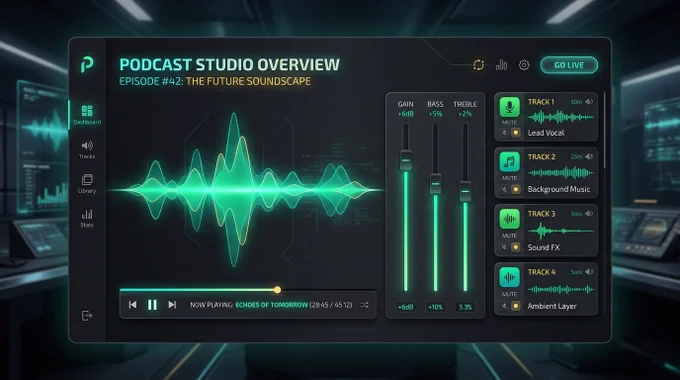Click the MUTE label on Track 2
This screenshot has height=380, width=680.
[510, 178]
